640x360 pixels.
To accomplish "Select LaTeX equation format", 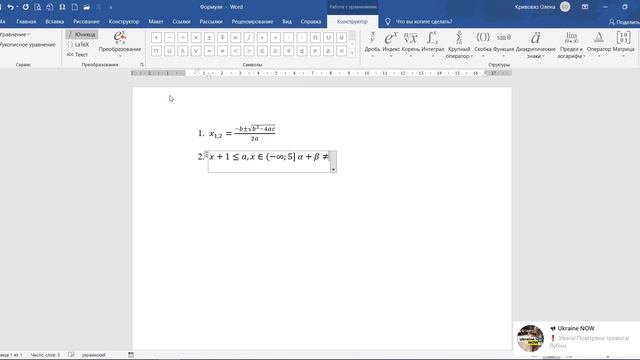I will pyautogui.click(x=78, y=44).
